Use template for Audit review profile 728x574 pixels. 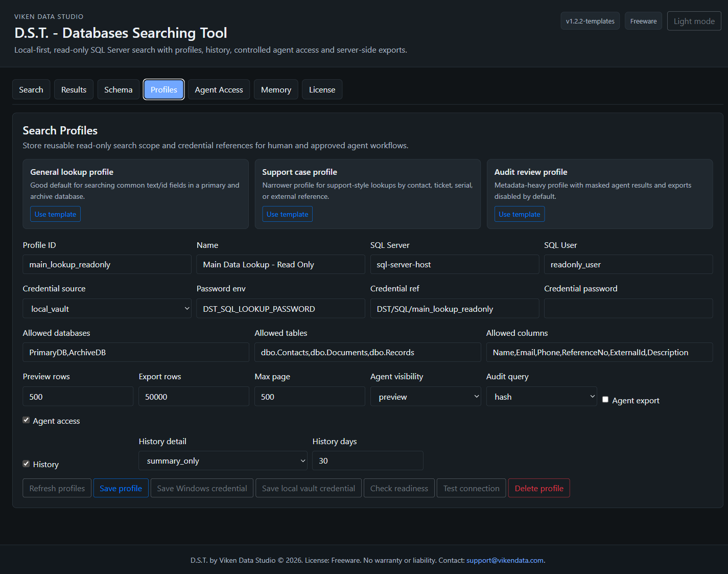[x=519, y=214]
